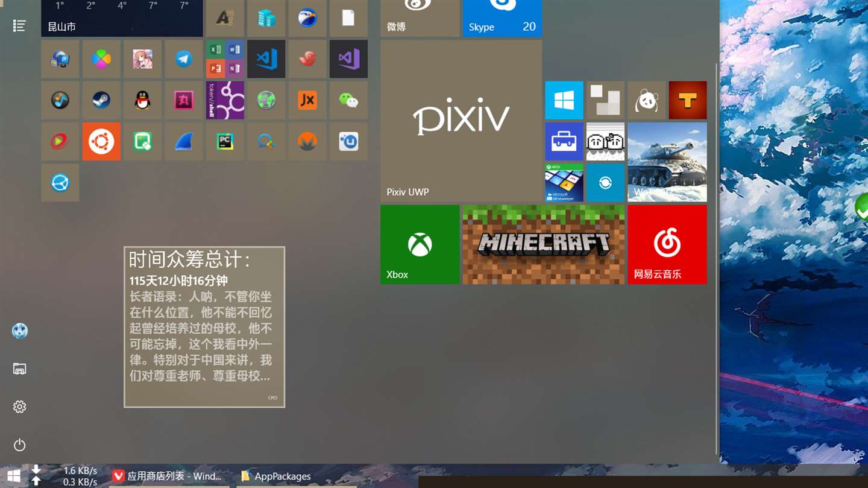This screenshot has height=488, width=868.
Task: Open the red and green play button tile
Action: pos(60,141)
